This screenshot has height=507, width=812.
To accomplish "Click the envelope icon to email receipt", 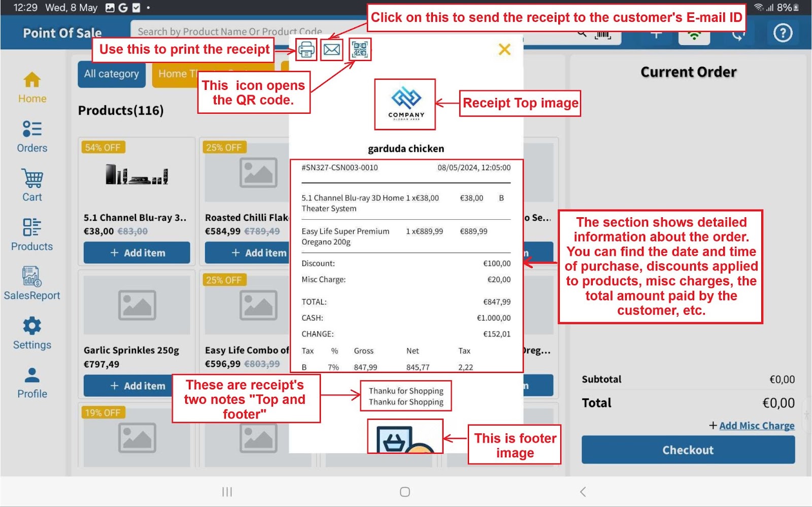I will 332,50.
